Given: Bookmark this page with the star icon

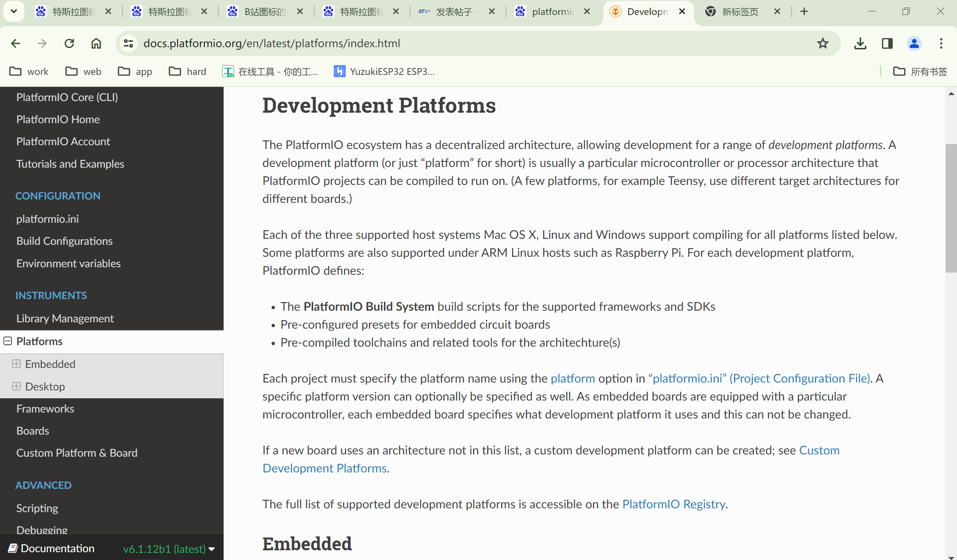Looking at the screenshot, I should point(823,44).
